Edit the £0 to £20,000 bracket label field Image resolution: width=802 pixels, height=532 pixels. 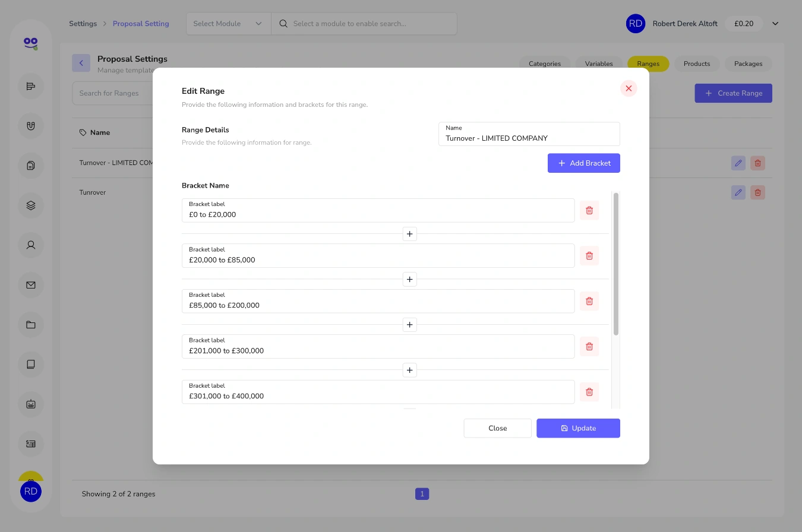coord(378,210)
